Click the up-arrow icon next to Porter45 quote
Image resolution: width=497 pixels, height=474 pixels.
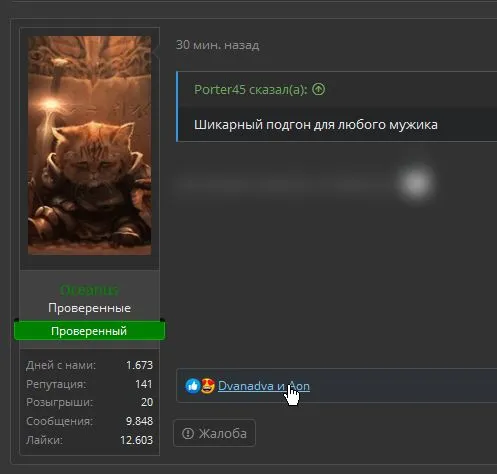319,89
